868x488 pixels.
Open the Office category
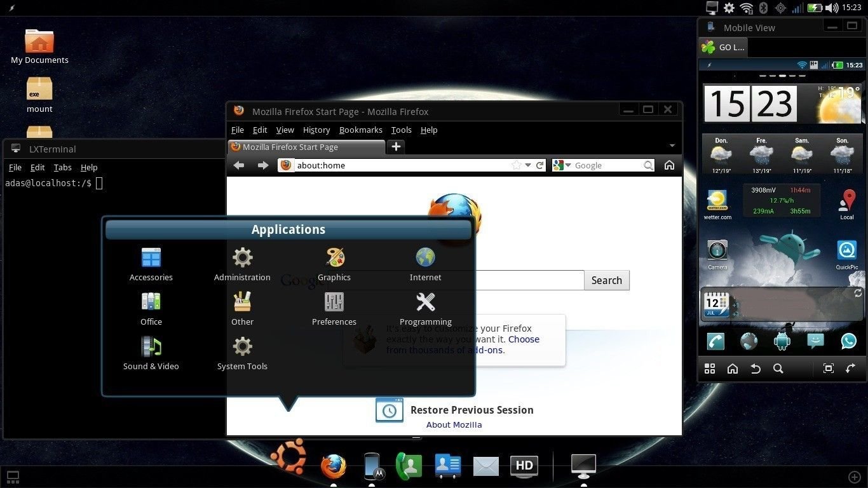[x=151, y=309]
